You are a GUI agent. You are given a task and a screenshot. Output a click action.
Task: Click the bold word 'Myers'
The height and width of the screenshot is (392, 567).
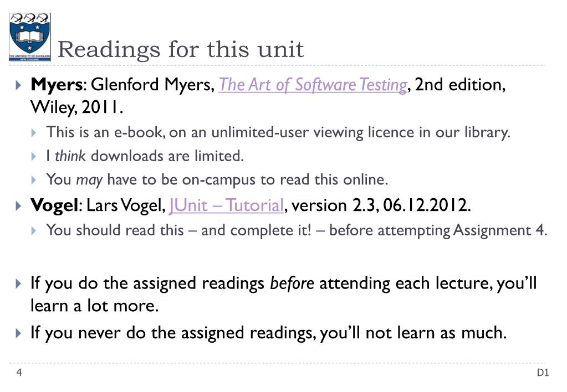click(57, 85)
